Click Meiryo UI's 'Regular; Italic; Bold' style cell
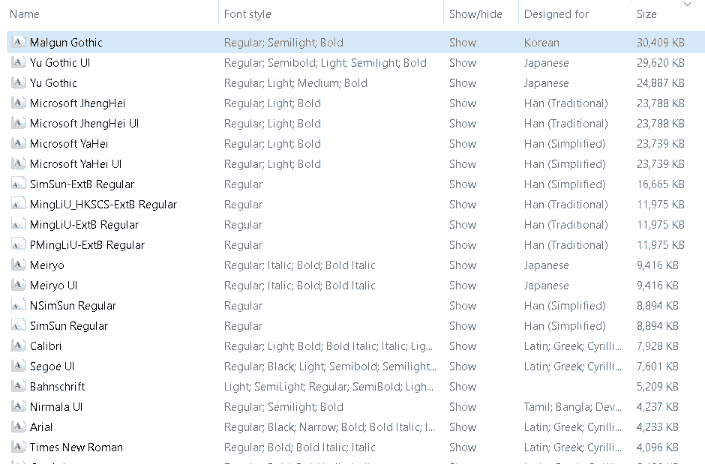 tap(299, 286)
